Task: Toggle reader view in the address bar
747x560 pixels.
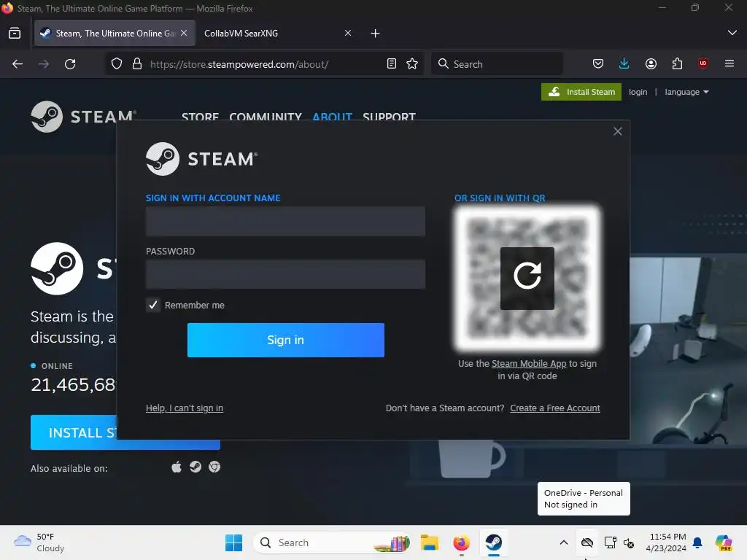Action: [392, 64]
